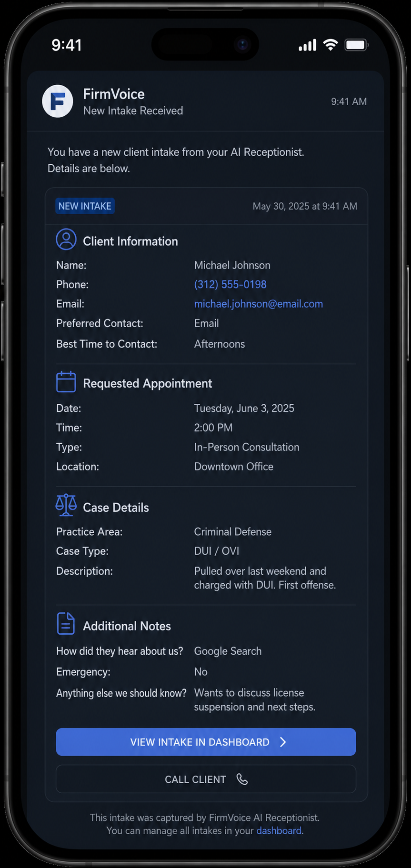Call the number (312) 555-0198
The image size is (411, 868).
point(231,284)
